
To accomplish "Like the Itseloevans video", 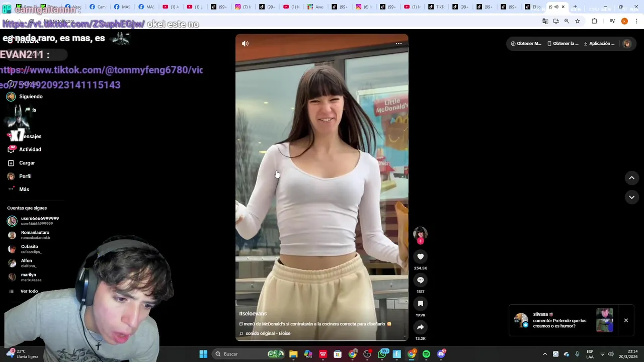I will [x=420, y=256].
